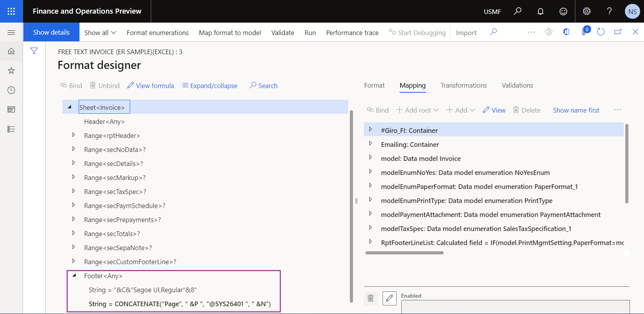Click Format enumerations menu item
644x314 pixels.
[157, 33]
